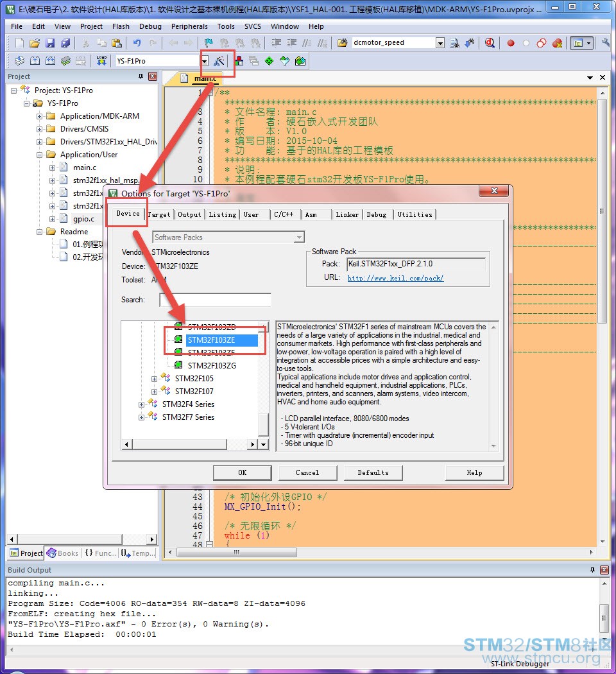This screenshot has width=616, height=674.
Task: Paste from clipboard using toolbar icon
Action: coord(116,42)
